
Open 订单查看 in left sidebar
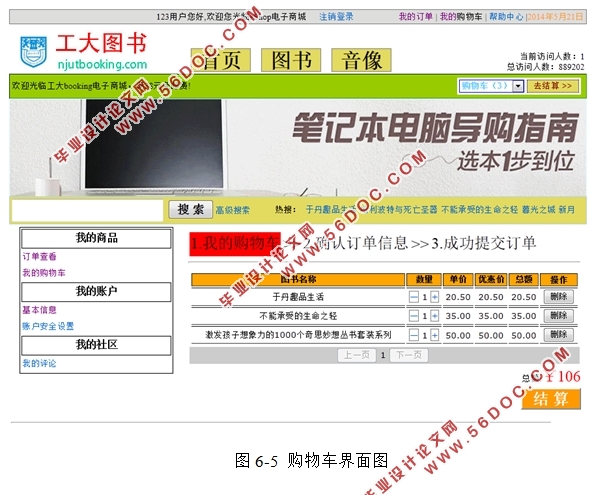click(40, 257)
